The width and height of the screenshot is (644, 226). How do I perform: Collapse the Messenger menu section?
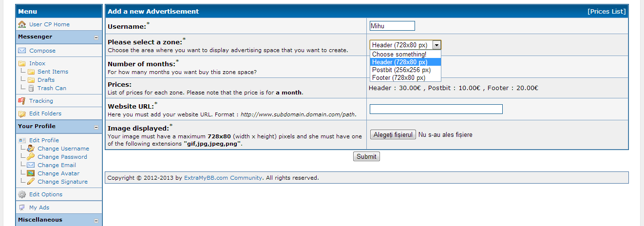click(96, 38)
